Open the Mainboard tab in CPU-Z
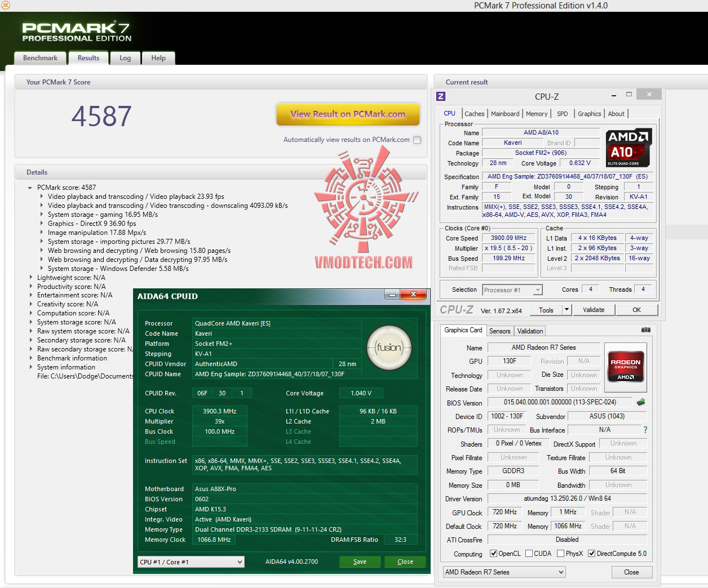 [505, 114]
